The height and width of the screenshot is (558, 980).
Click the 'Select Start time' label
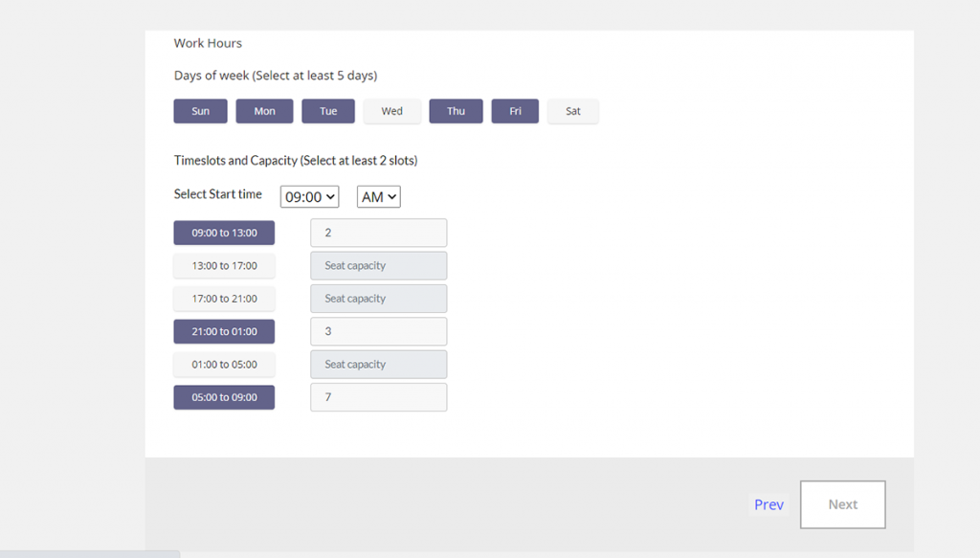[217, 194]
